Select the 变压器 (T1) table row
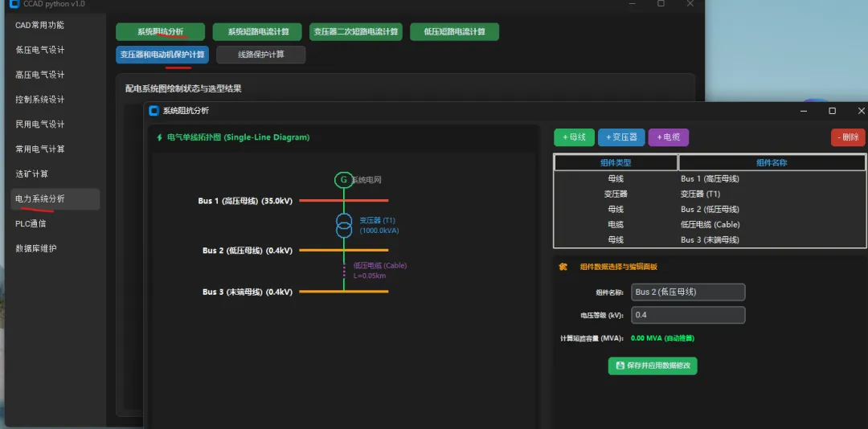The width and height of the screenshot is (868, 429). (710, 194)
